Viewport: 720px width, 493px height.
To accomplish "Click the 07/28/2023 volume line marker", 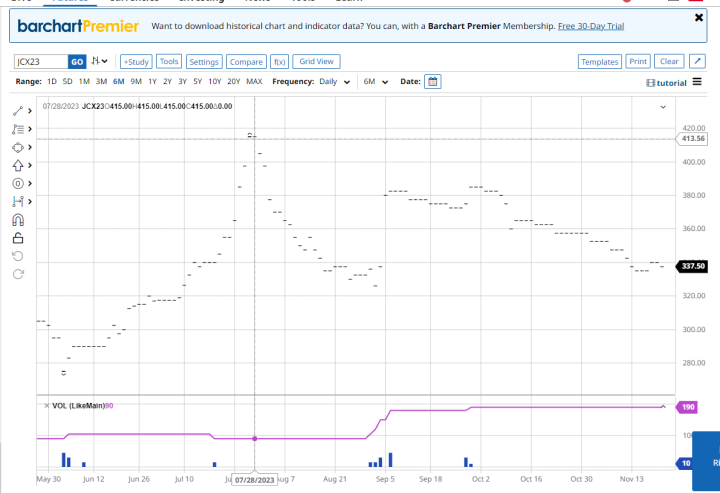I will pos(255,438).
